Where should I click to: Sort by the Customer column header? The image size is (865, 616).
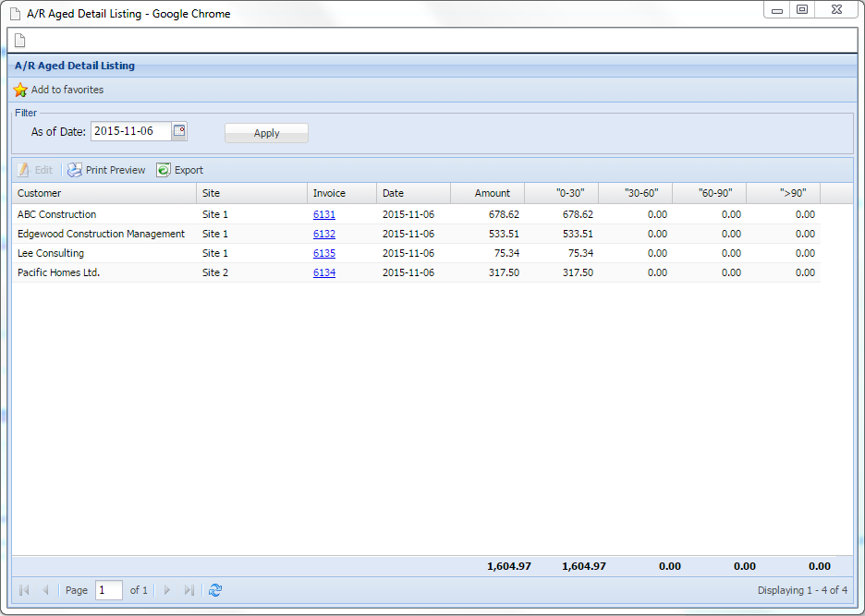click(104, 193)
